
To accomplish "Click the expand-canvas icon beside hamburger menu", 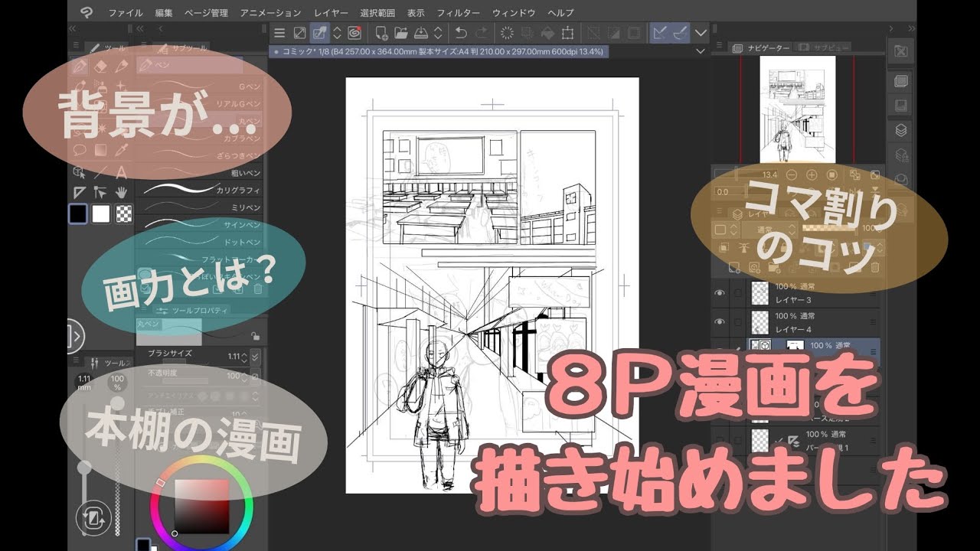I will [x=300, y=33].
